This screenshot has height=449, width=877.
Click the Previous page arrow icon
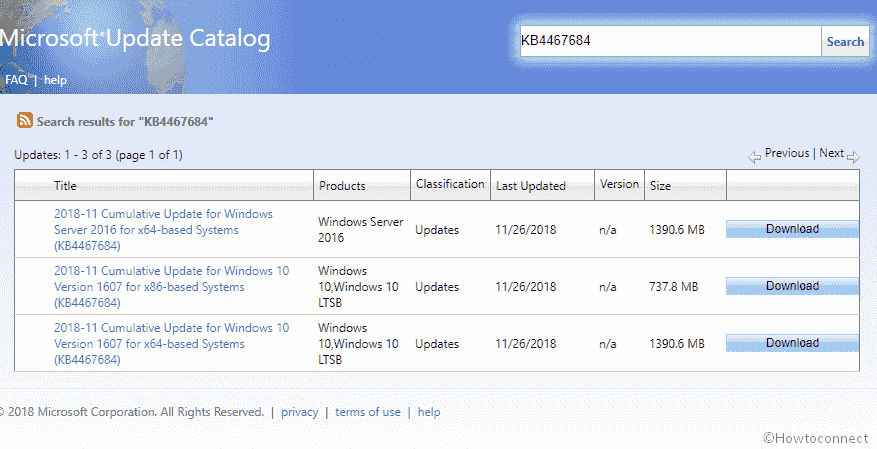coord(755,157)
